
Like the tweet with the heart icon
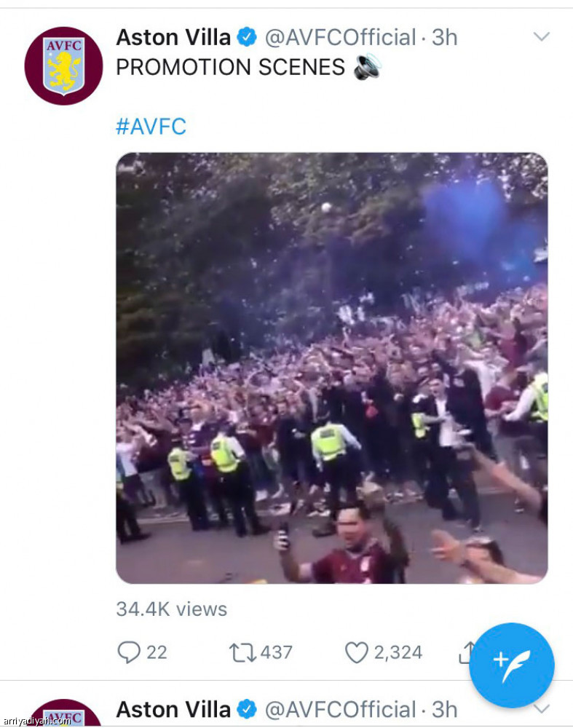coord(356,652)
